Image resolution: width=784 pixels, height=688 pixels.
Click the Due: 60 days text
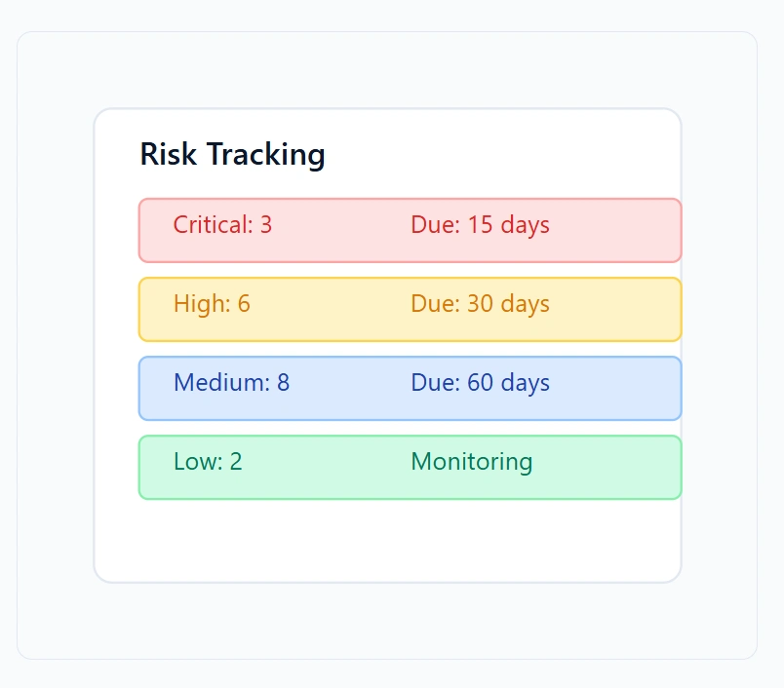[x=480, y=383]
